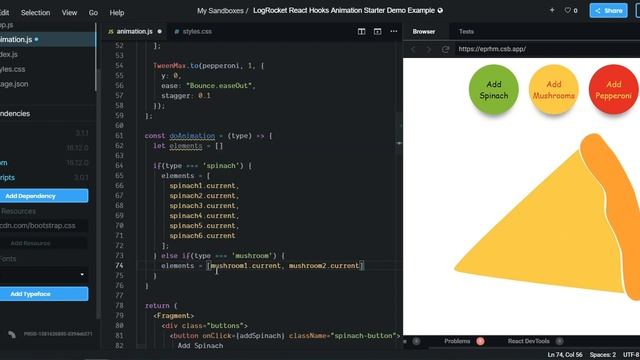Expand the External Resources section
Screen dimensions: 640x360
(18, 211)
